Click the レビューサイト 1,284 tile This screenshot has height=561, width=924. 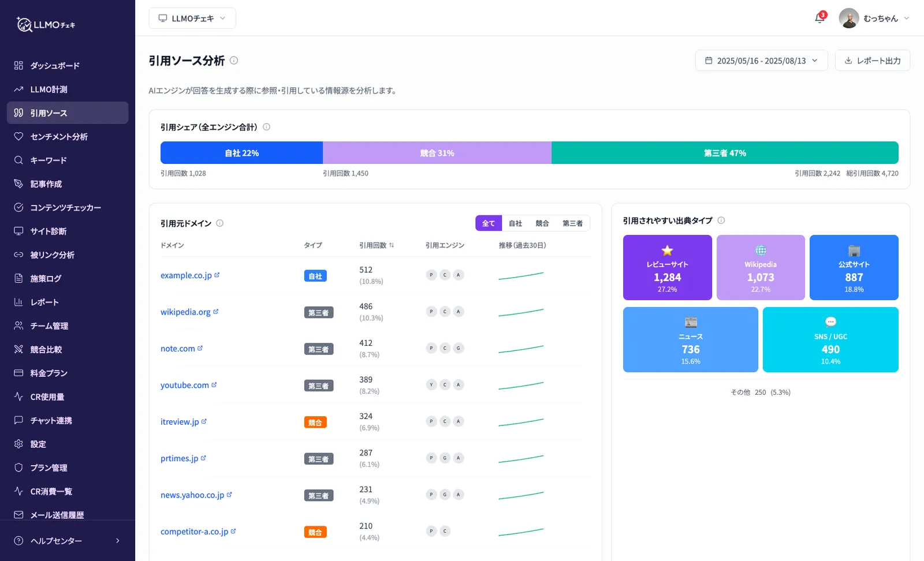click(x=668, y=267)
